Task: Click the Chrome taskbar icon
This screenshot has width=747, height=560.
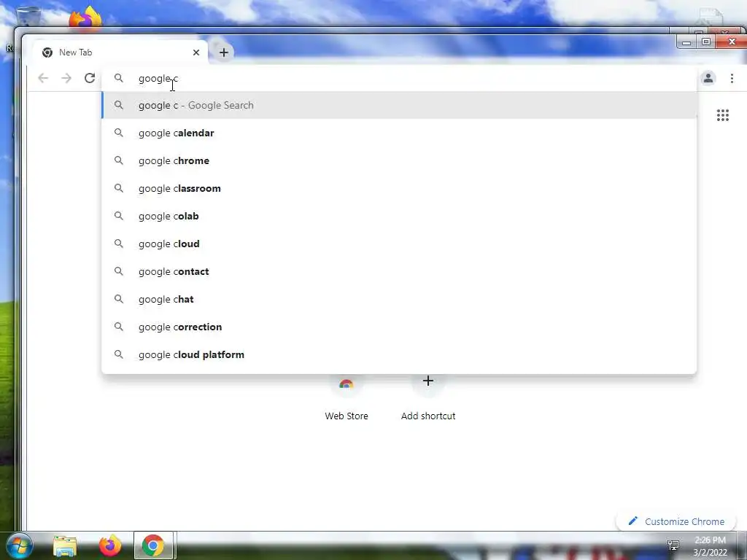Action: tap(153, 545)
